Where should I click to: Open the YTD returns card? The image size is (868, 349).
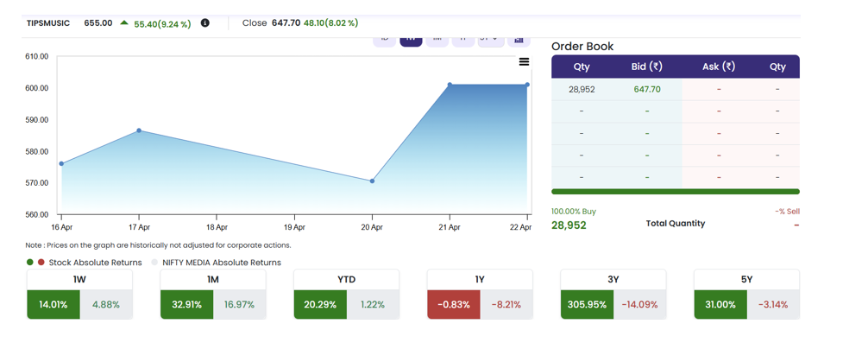346,295
